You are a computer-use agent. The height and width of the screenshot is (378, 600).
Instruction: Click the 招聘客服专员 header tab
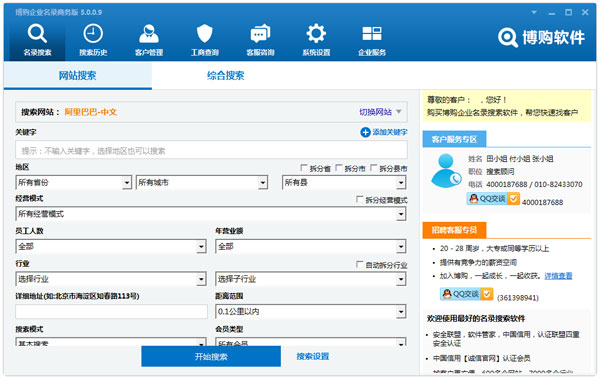click(454, 230)
